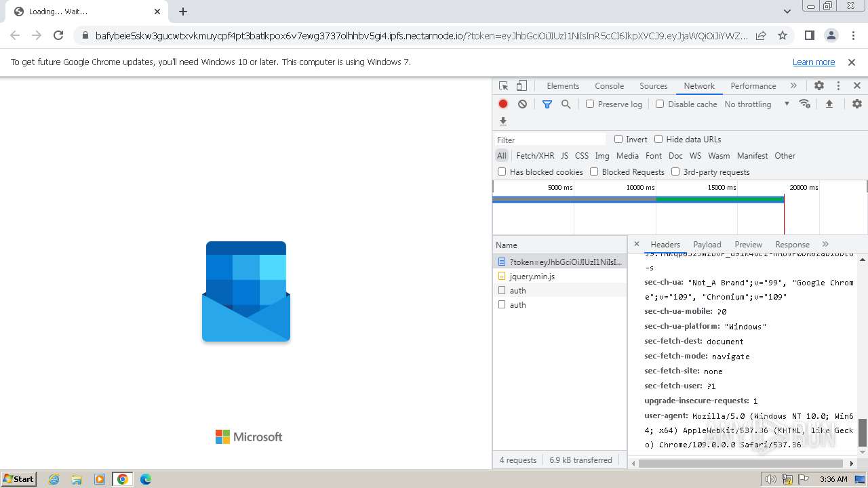Click the inspect element picker icon
Screen dimensions: 868x488
click(503, 86)
